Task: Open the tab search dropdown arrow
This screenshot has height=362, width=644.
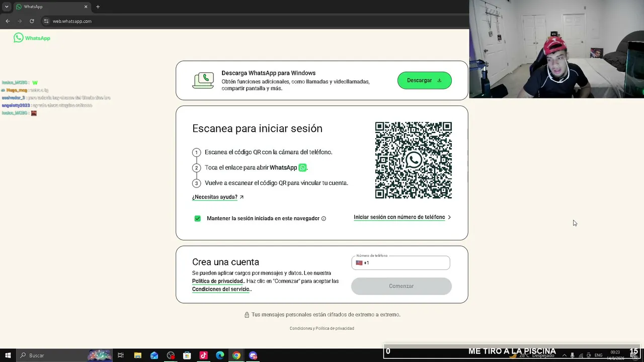Action: click(7, 7)
